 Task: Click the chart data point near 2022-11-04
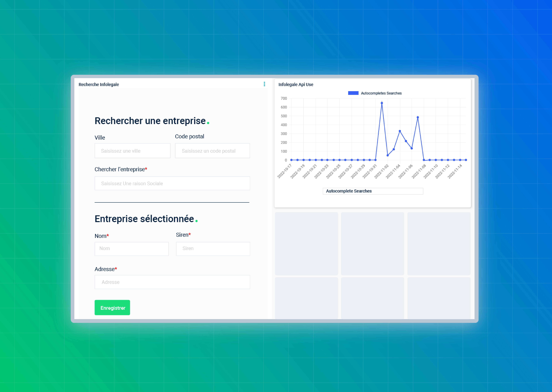click(400, 131)
